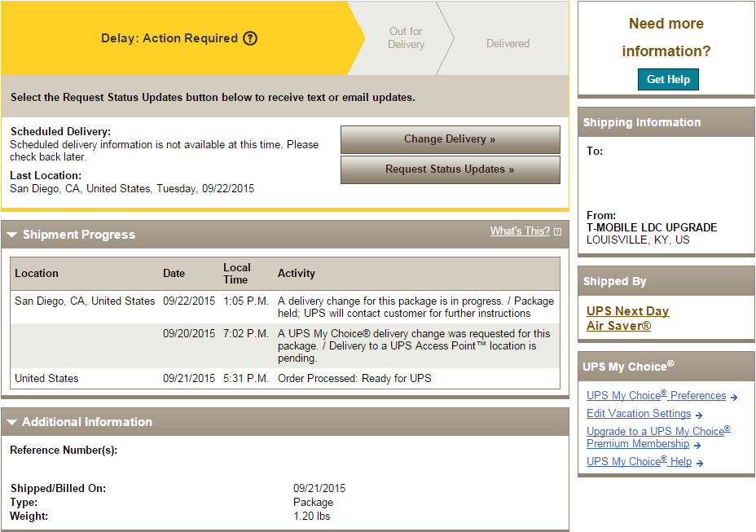The width and height of the screenshot is (756, 532).
Task: Select the Delivered progress step
Action: pyautogui.click(x=508, y=43)
